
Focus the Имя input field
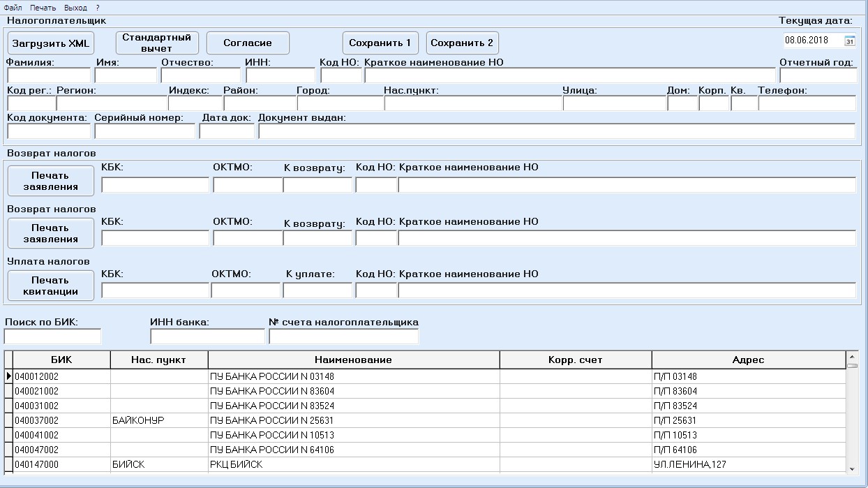(x=126, y=75)
